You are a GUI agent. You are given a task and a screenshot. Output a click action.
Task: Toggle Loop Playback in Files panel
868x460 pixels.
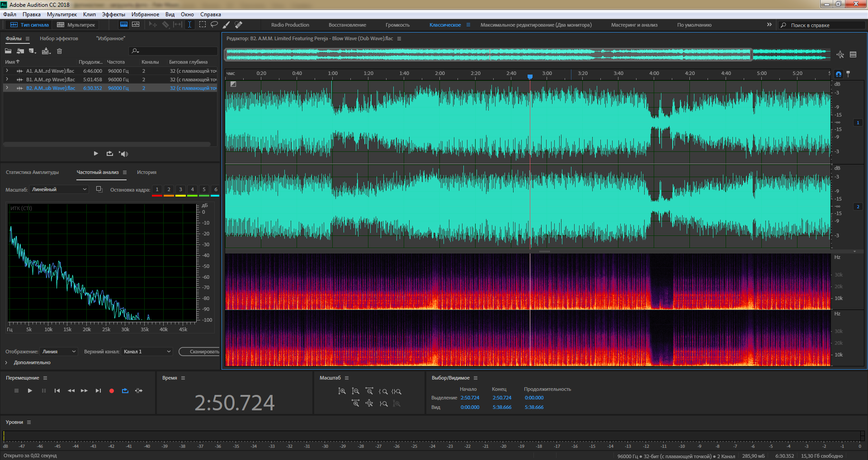110,154
